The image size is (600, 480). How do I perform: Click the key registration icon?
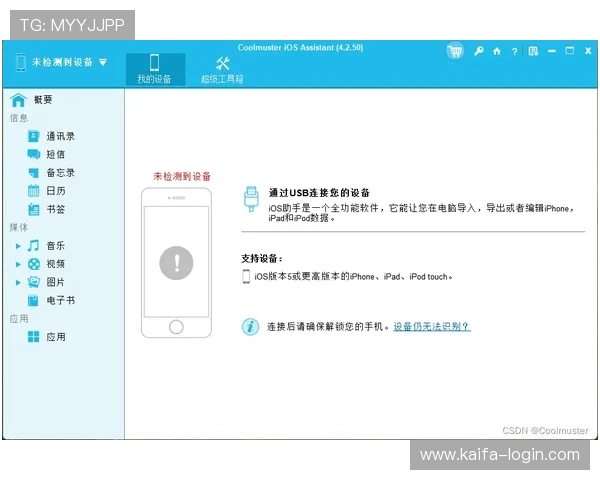point(478,51)
